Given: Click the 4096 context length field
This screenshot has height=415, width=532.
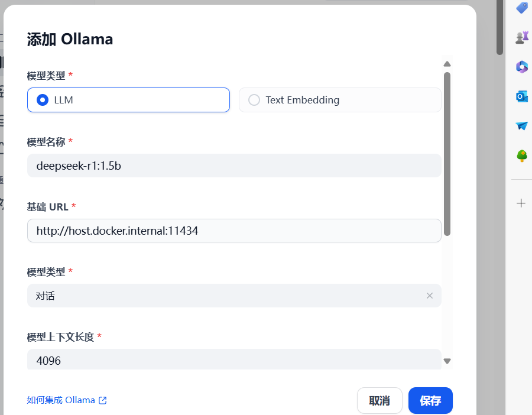Looking at the screenshot, I should point(234,360).
